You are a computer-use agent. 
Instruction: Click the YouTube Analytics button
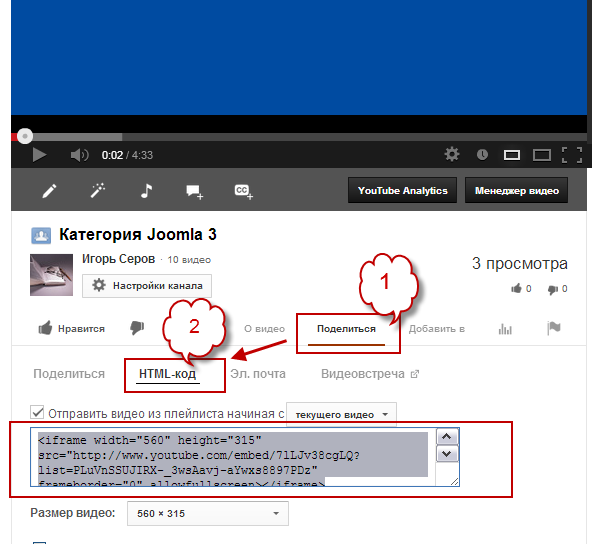point(402,190)
